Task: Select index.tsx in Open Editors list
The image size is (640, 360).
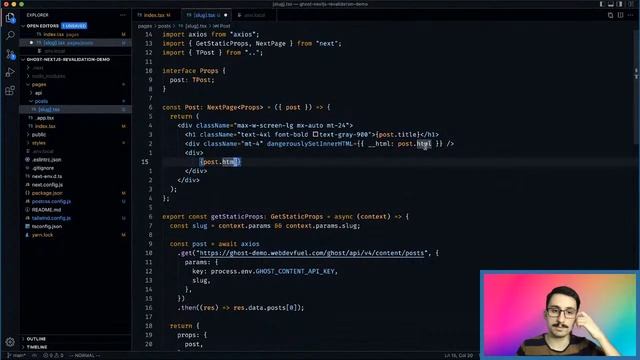Action: coord(76,34)
